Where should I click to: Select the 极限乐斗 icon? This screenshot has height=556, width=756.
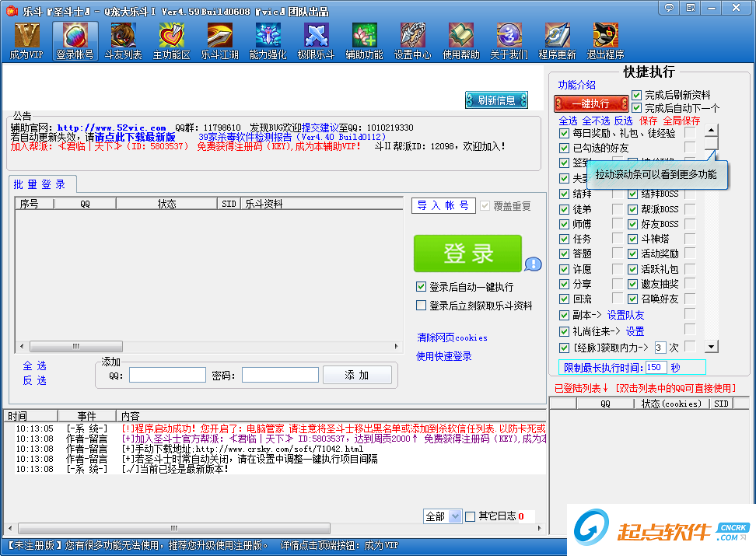[x=316, y=40]
